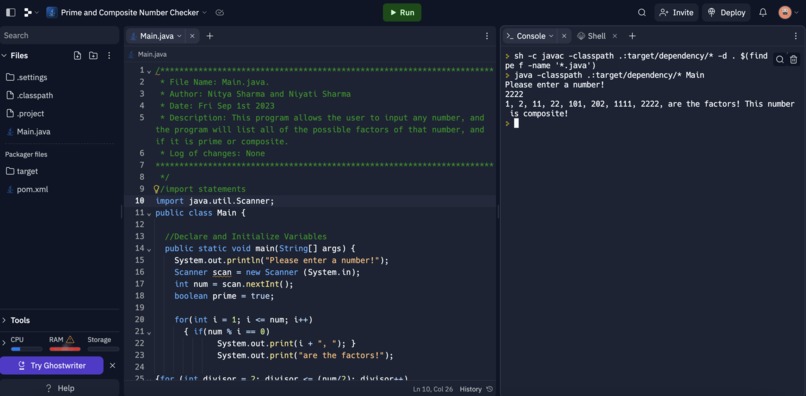Viewport: 806px width, 396px height.
Task: Focus the file Search field
Action: point(60,35)
